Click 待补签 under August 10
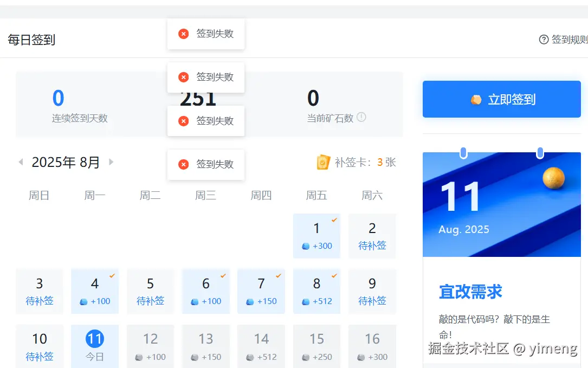Screen dimensions: 588x368 [40, 357]
